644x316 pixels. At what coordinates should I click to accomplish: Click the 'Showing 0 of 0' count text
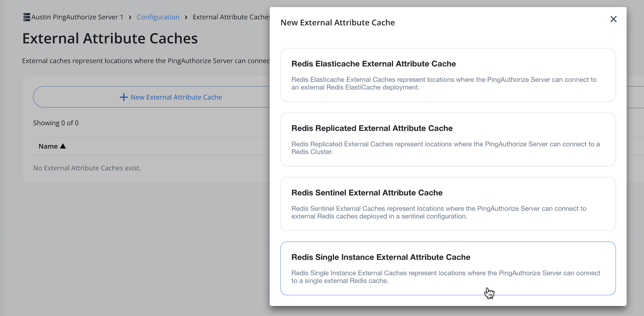56,123
